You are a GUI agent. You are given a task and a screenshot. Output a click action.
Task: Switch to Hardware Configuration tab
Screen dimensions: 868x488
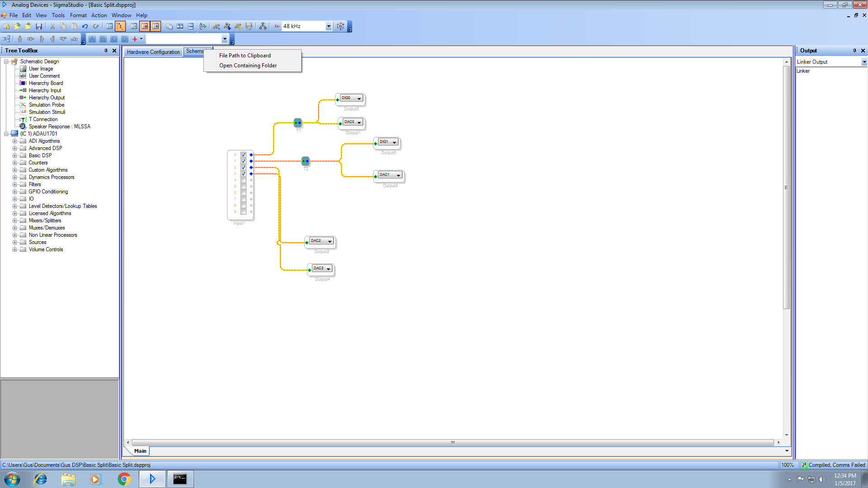click(x=153, y=52)
